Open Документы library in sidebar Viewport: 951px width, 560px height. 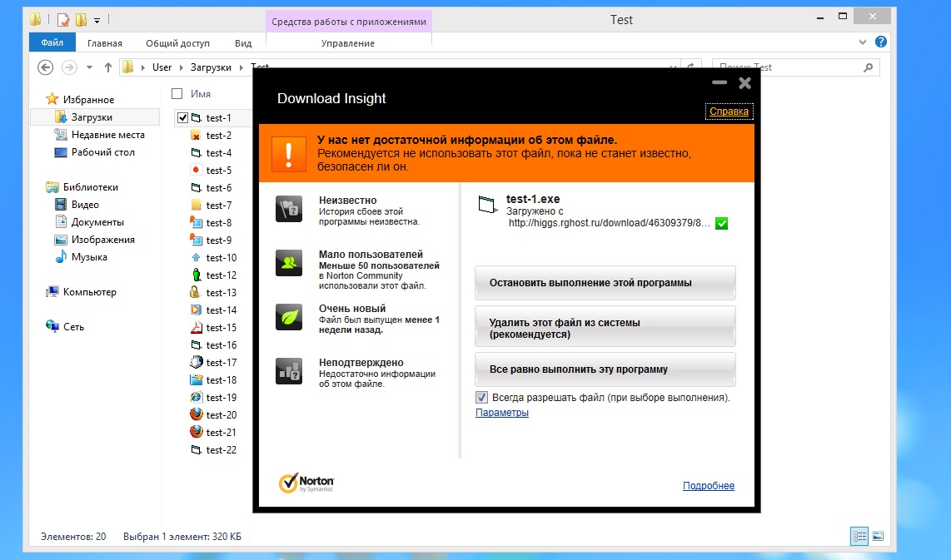(97, 222)
